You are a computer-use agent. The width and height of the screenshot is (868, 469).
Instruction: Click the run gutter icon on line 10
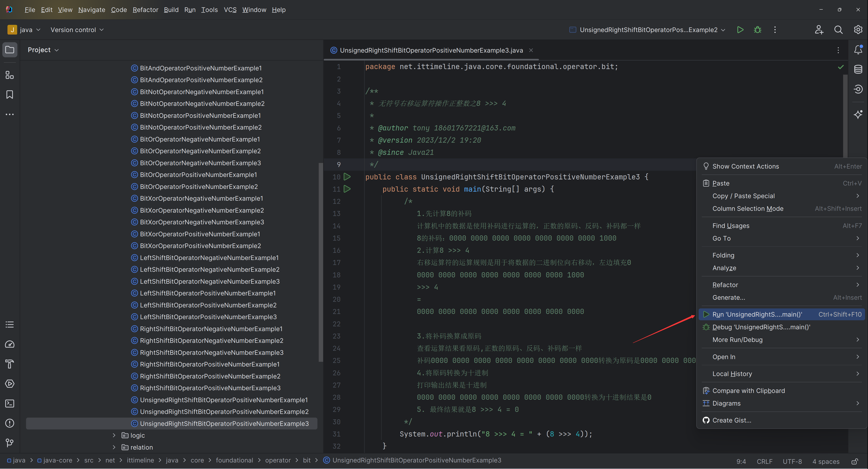[x=347, y=177]
